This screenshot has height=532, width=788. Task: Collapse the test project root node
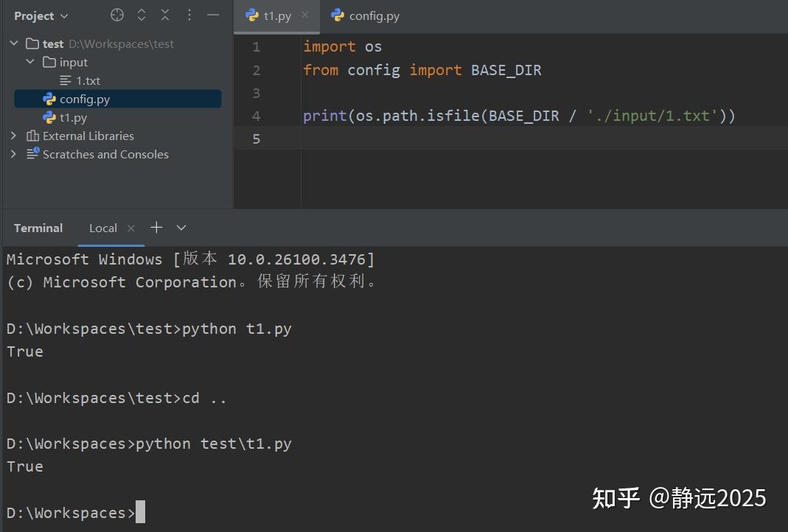click(x=13, y=43)
